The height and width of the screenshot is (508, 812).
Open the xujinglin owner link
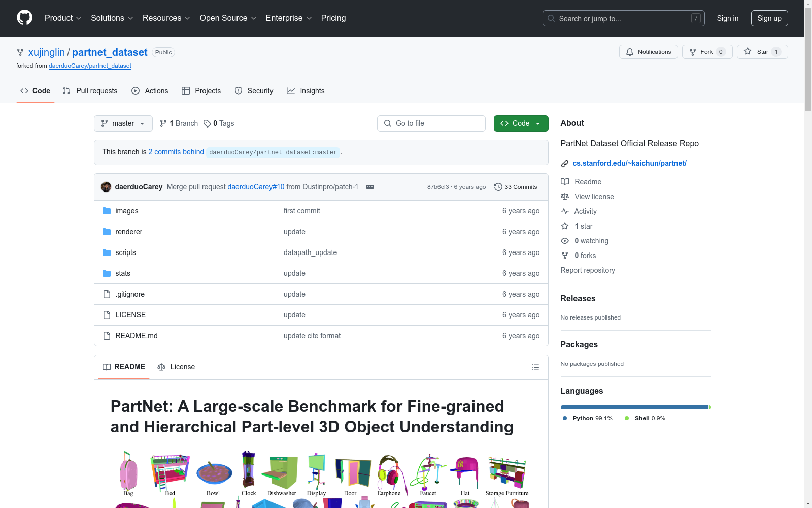[x=47, y=52]
